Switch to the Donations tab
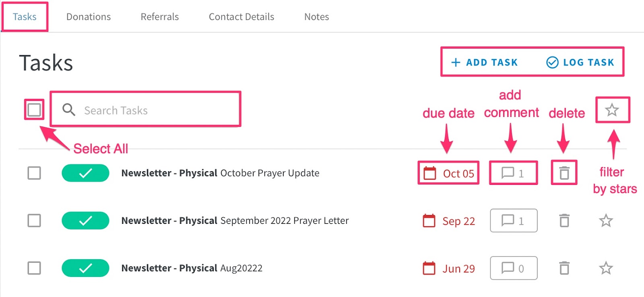This screenshot has width=644, height=297. [89, 16]
